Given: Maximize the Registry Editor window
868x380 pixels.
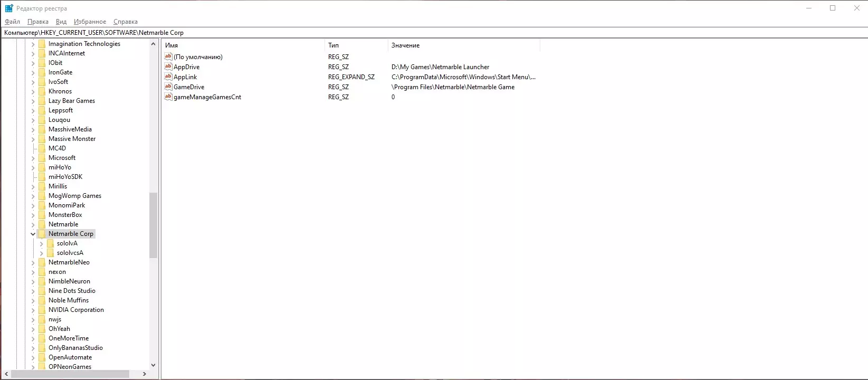Looking at the screenshot, I should tap(833, 8).
